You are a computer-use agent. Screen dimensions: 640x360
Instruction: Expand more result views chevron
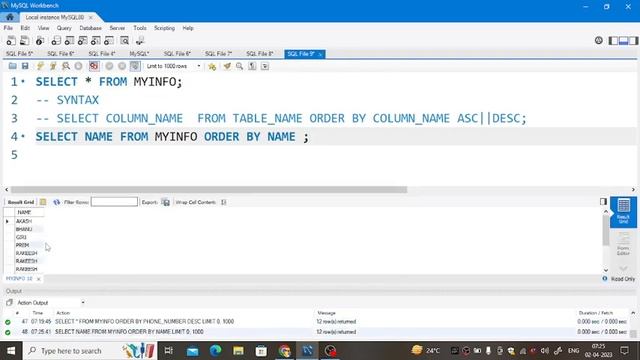(623, 268)
